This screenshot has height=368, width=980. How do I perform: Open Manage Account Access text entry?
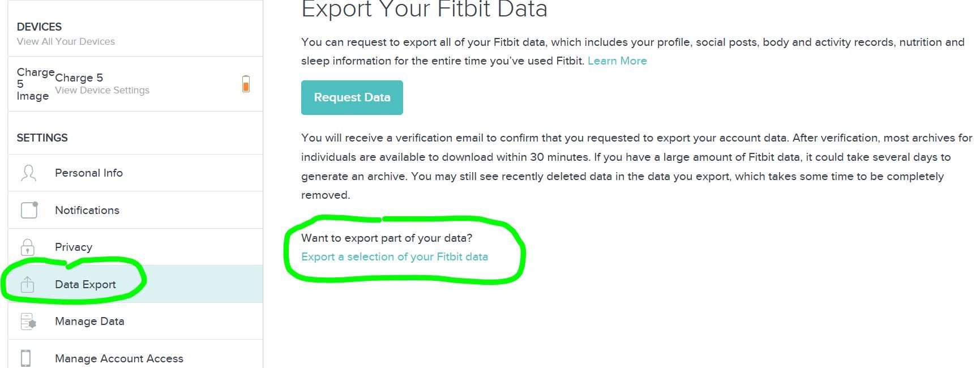tap(119, 359)
